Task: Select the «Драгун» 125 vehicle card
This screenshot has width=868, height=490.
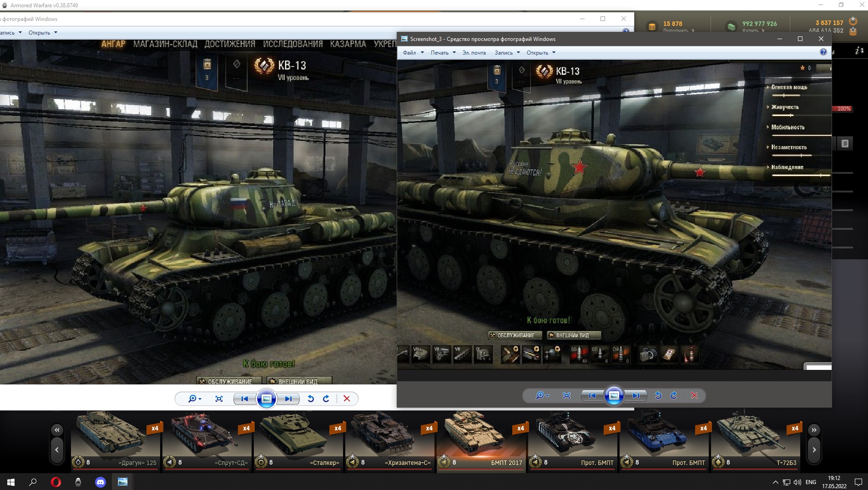Action: (x=116, y=441)
